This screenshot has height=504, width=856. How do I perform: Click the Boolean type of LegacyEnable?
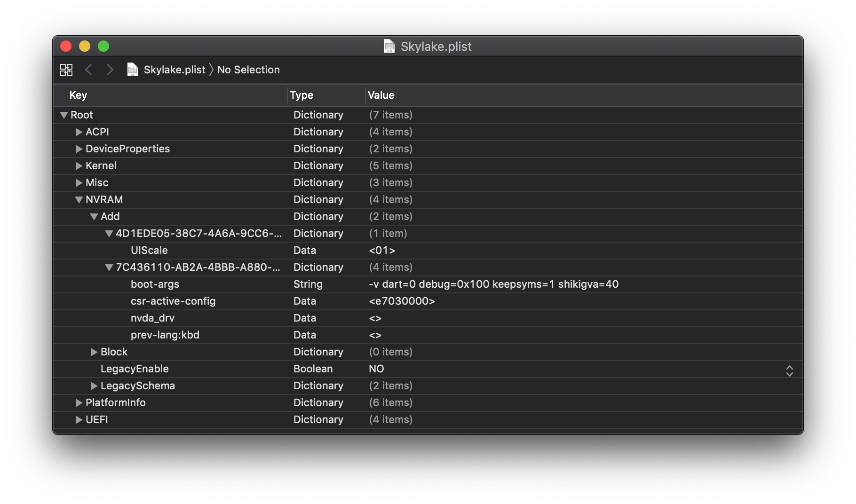(313, 369)
